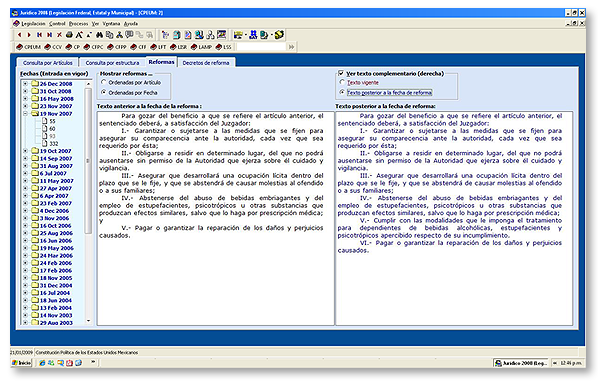The width and height of the screenshot is (598, 388).
Task: Open the tree structure icon in second toolbar group
Action: pos(166,35)
